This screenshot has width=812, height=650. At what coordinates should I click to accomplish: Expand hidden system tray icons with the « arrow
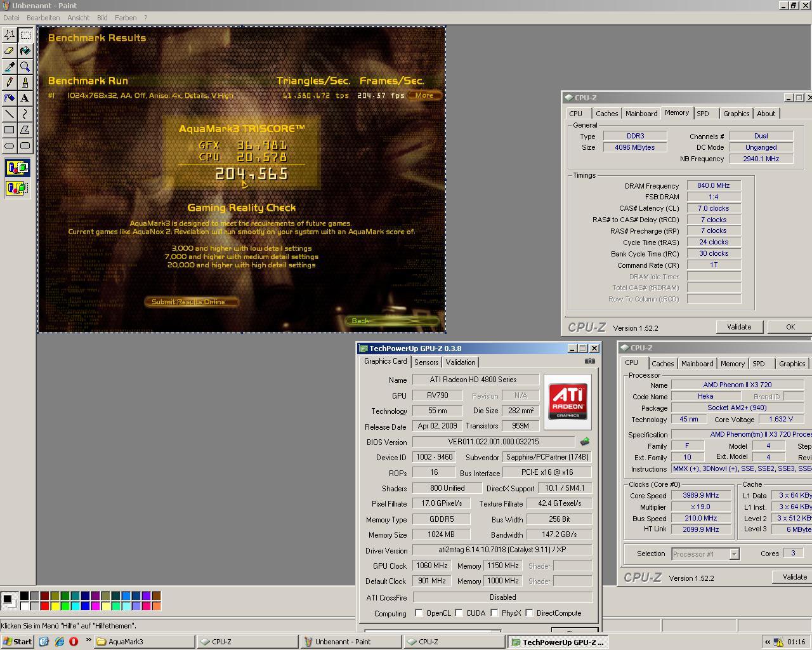pyautogui.click(x=768, y=642)
